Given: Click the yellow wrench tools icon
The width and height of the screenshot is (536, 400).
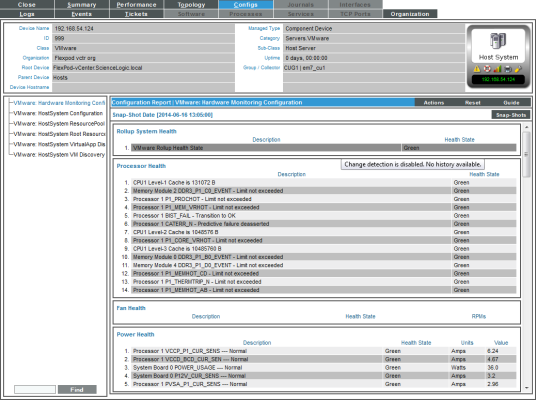Looking at the screenshot, I should point(518,69).
